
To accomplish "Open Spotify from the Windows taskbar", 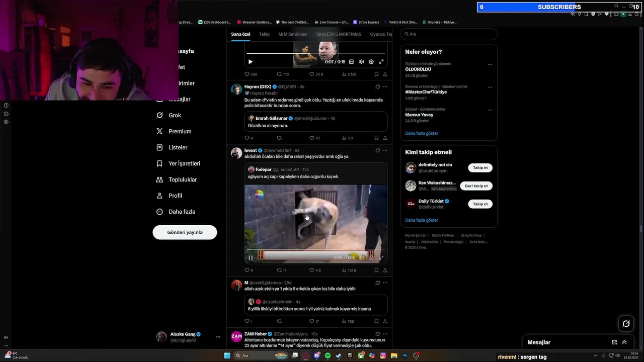I will 328,355.
